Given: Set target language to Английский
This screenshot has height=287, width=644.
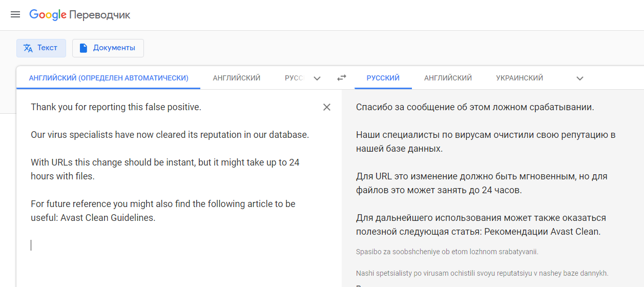Looking at the screenshot, I should click(448, 78).
